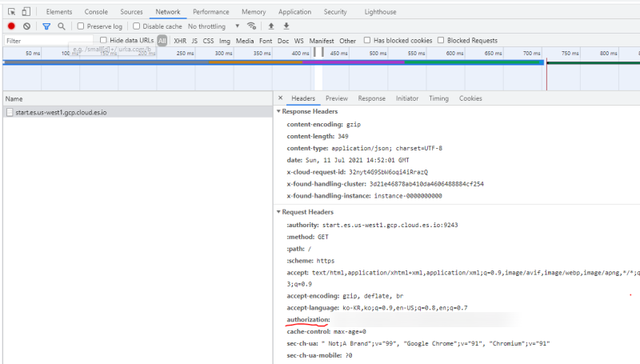Click the import HAR file upload icon
Viewport: 640px width, 364px height.
coord(271,26)
